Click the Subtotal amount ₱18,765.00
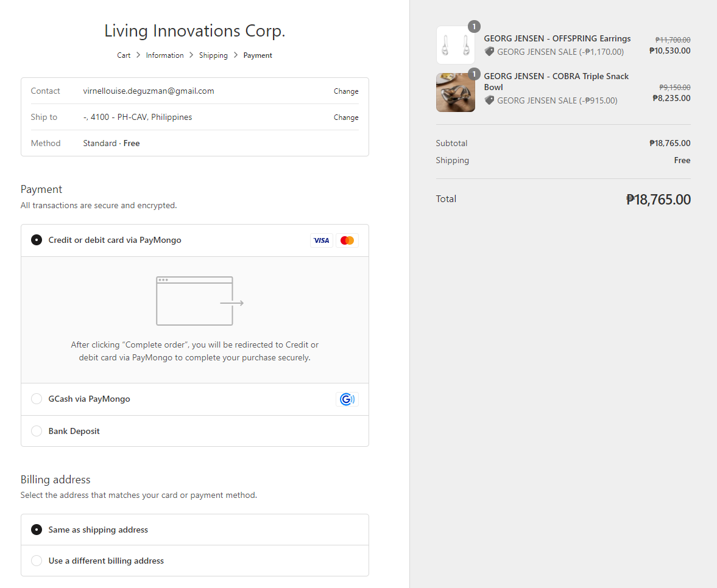 point(670,143)
